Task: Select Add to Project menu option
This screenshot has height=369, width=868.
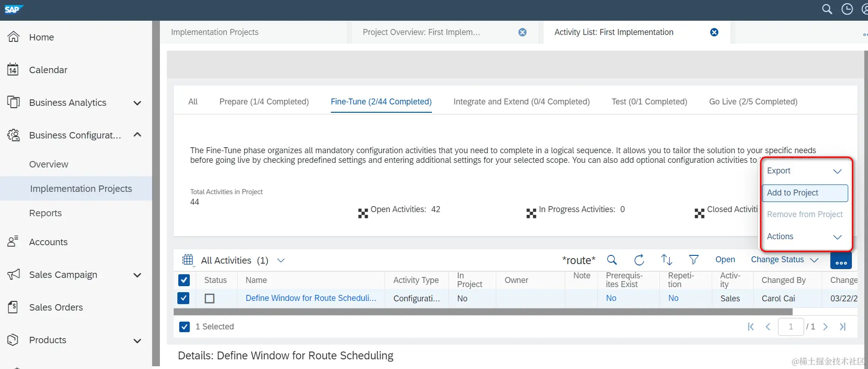Action: click(x=805, y=193)
